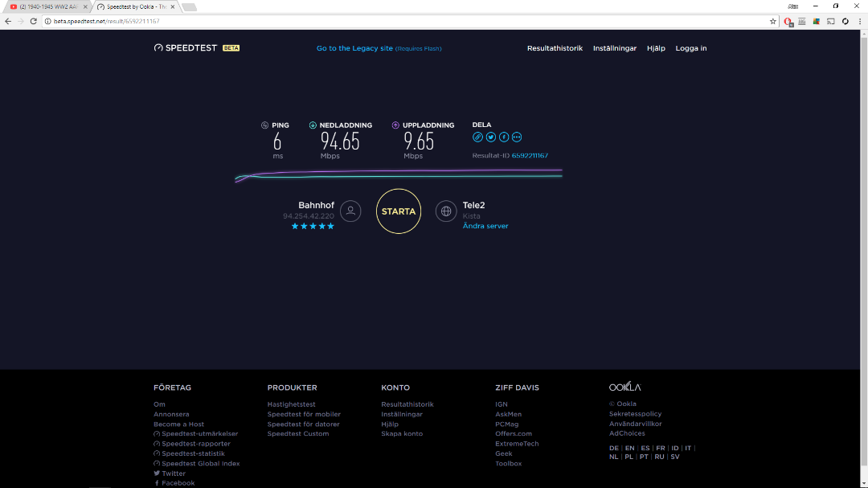
Task: Click the IP address 94.254.42.220
Action: [309, 216]
